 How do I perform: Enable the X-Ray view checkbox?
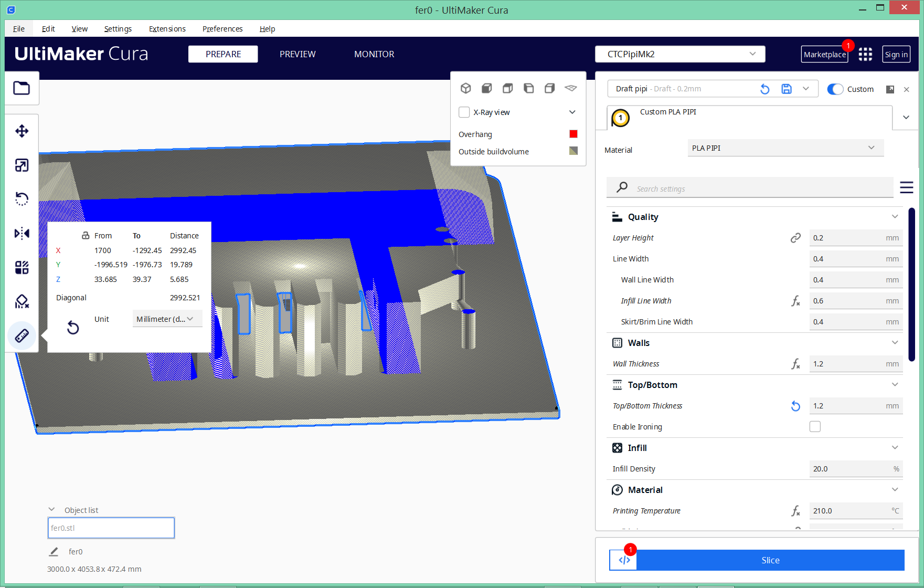coord(464,112)
